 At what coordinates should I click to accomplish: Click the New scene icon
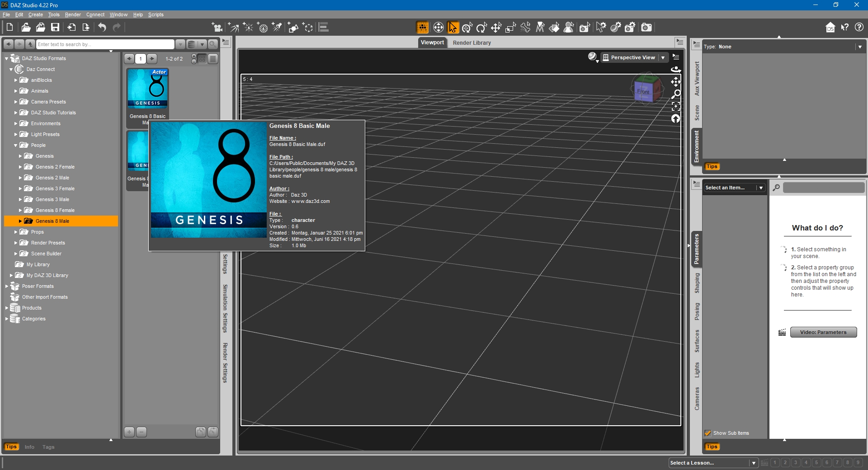pos(10,27)
